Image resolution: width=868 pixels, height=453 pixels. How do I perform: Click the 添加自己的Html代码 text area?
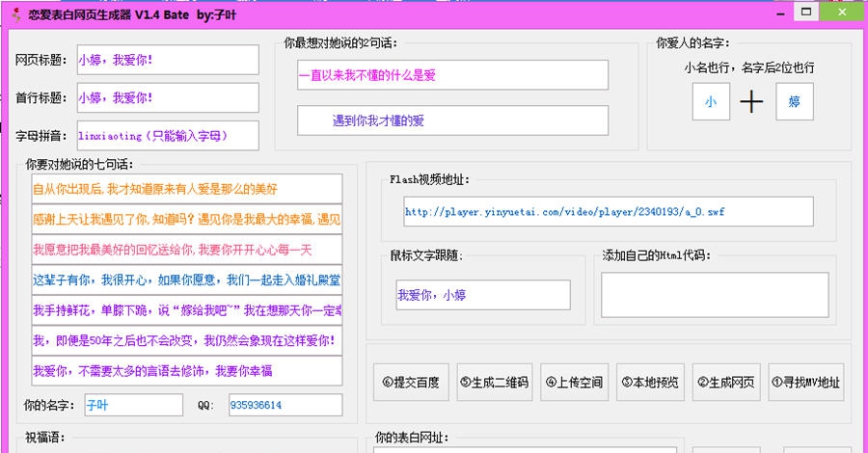[x=715, y=295]
